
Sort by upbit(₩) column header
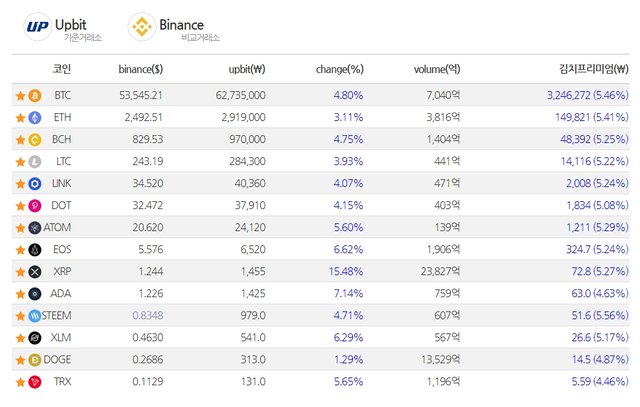[x=247, y=69]
